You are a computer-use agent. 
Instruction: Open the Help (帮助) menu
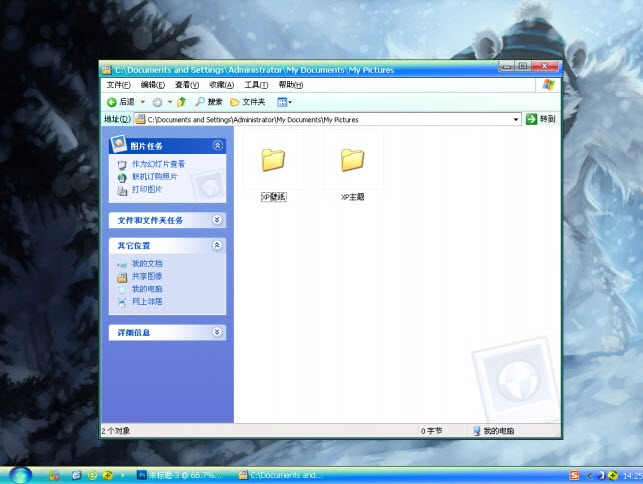click(x=291, y=85)
